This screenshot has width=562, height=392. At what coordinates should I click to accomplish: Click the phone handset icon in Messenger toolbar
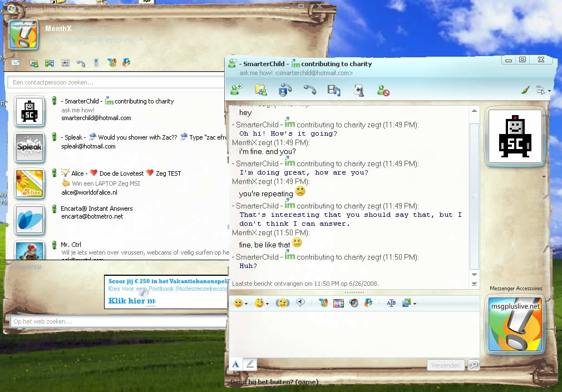[x=81, y=63]
